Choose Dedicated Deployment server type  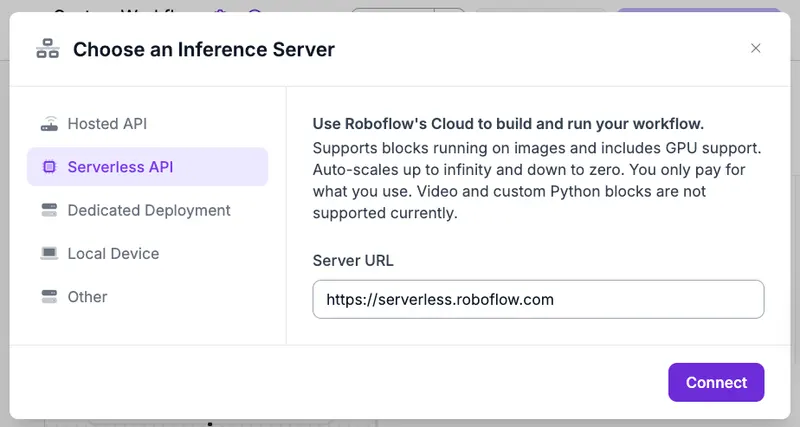[147, 210]
